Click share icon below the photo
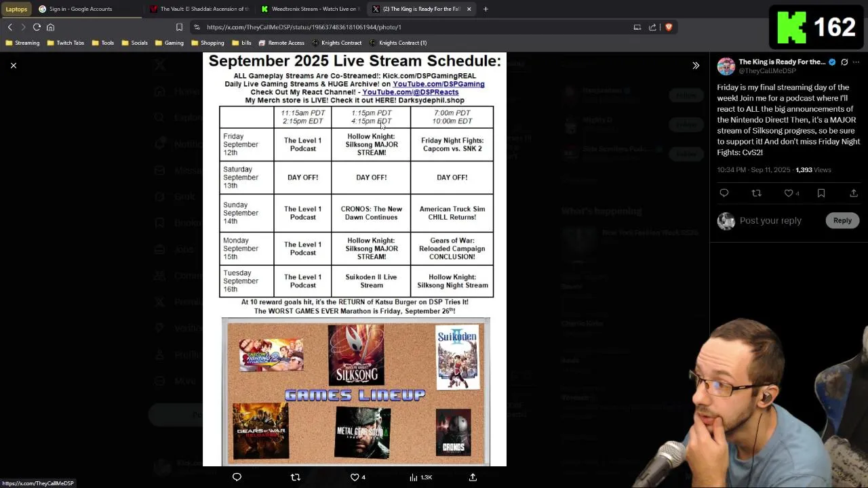Image resolution: width=868 pixels, height=488 pixels. (473, 477)
